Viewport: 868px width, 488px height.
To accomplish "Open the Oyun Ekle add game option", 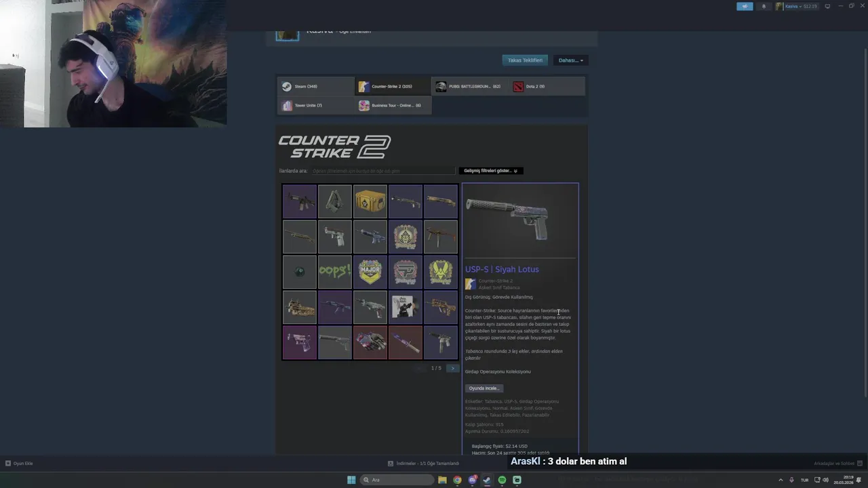I will coord(19,464).
